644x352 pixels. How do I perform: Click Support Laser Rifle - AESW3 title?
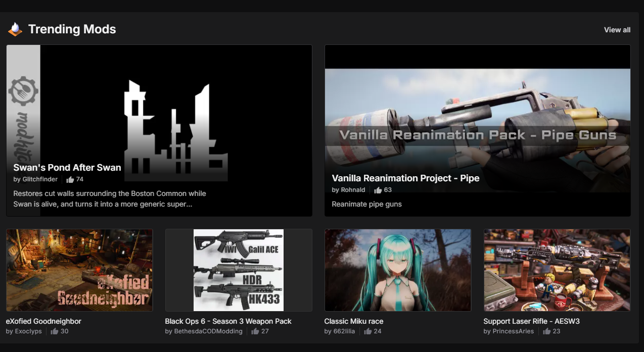(530, 321)
